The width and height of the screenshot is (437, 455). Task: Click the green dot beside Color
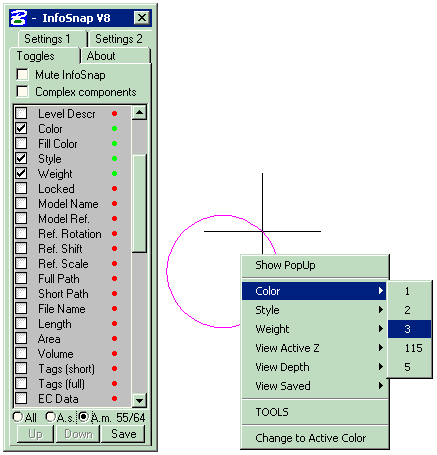coord(114,129)
